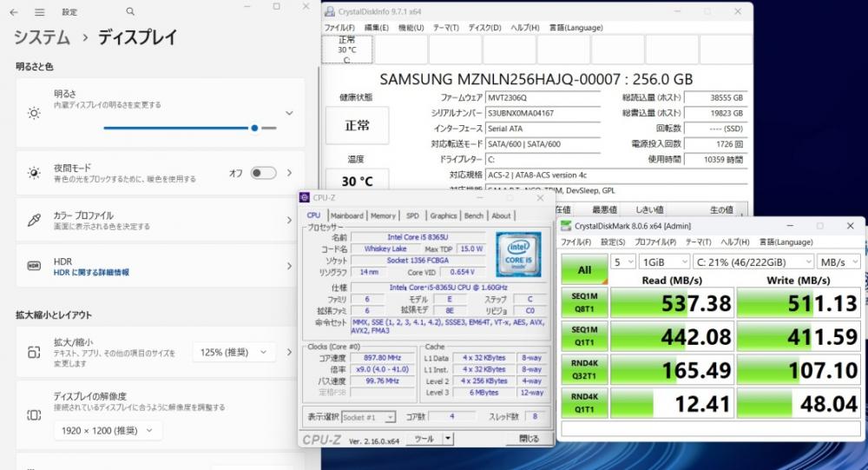Image resolution: width=868 pixels, height=470 pixels.
Task: Click the CrystalDiskMark title bar icon
Action: pos(566,226)
